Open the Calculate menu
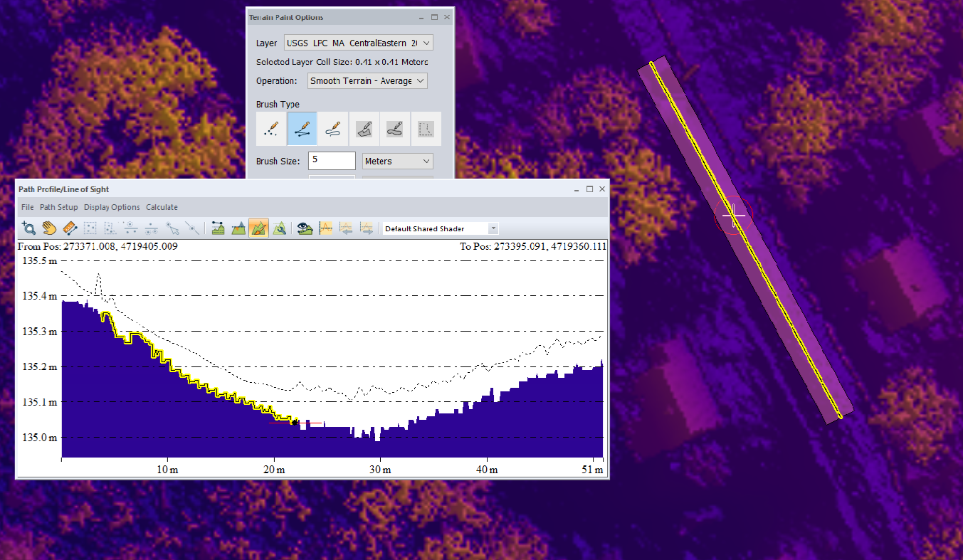 (162, 207)
